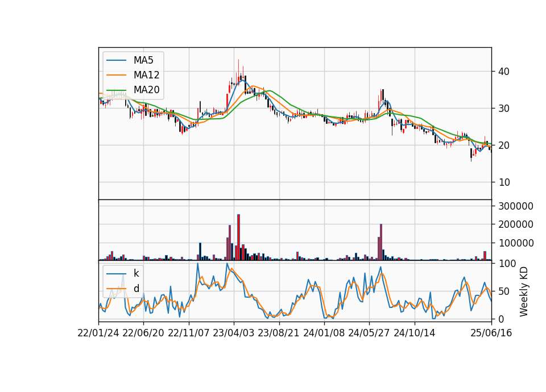Click the tallest volume bar near 23/04/03

tap(238, 237)
